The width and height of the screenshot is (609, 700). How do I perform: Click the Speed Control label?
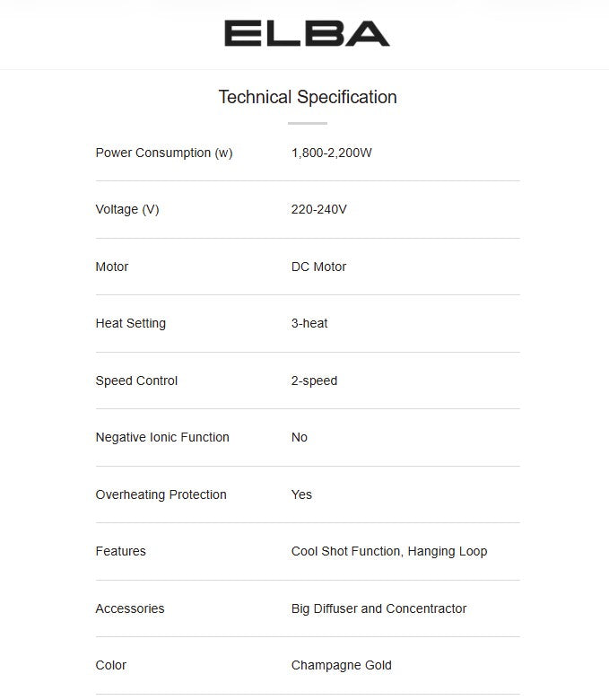click(x=136, y=381)
